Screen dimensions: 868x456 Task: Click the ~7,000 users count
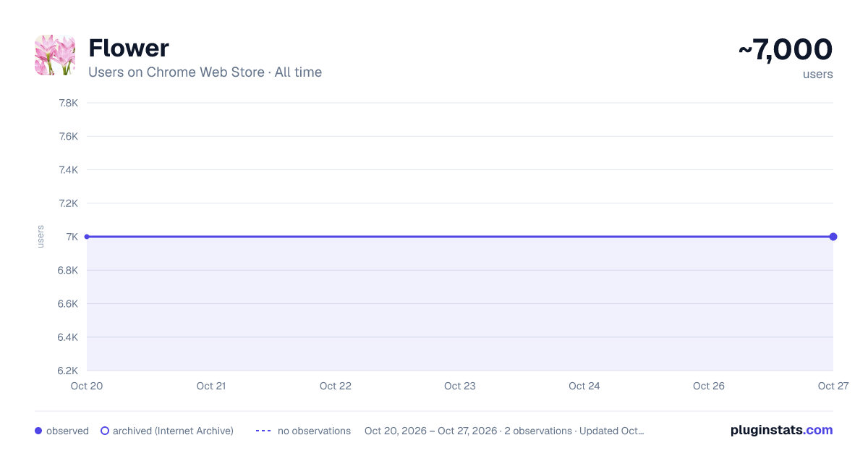[x=786, y=49]
